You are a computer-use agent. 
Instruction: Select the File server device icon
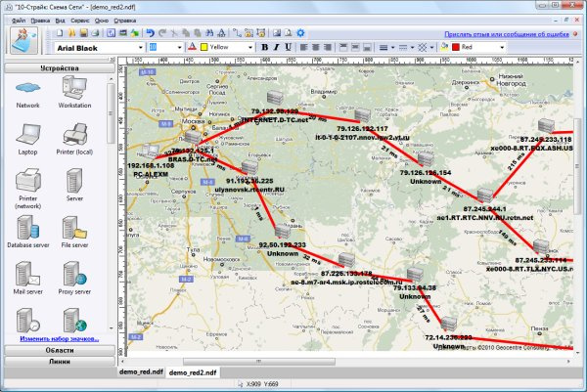point(74,227)
